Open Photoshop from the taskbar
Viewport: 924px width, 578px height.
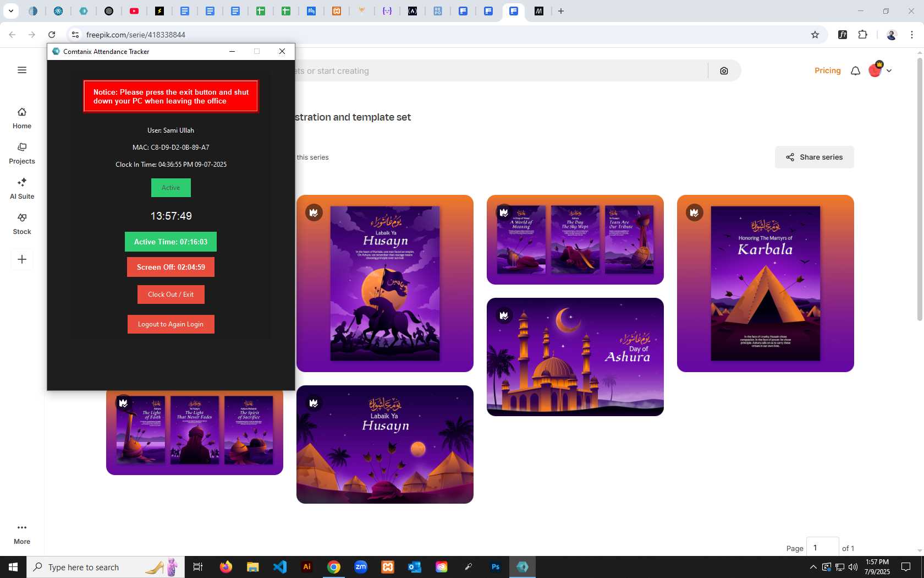(496, 567)
